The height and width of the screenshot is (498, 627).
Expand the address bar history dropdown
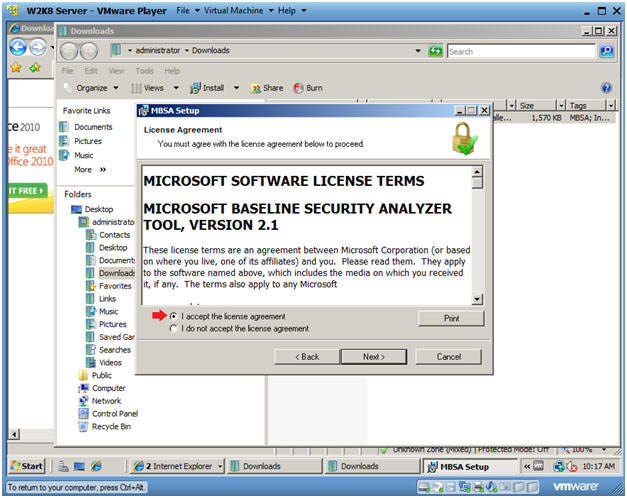coord(418,51)
